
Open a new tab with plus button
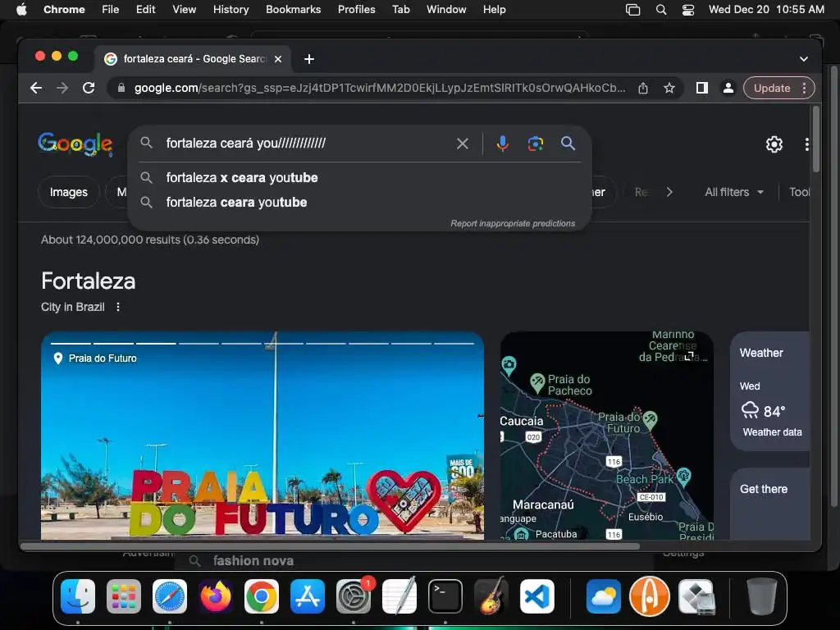309,59
